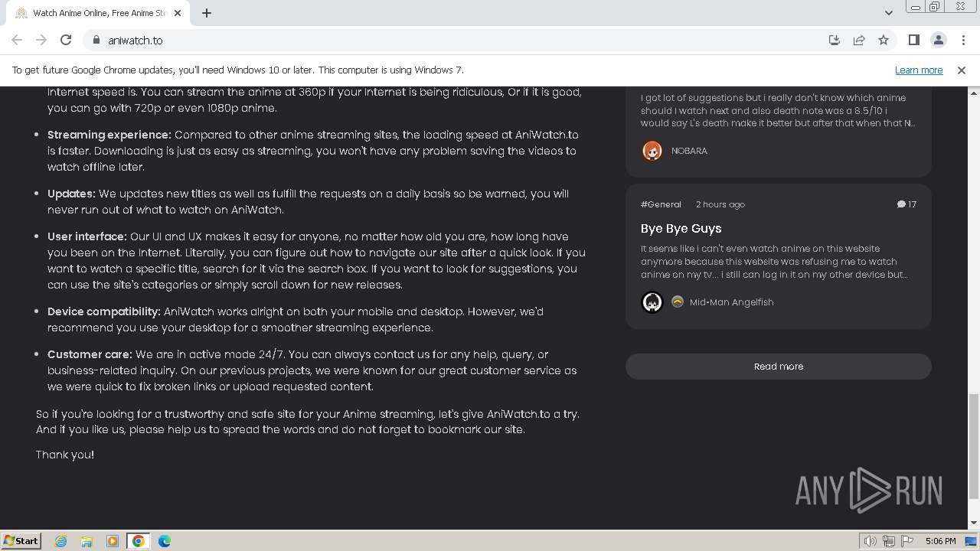Click the 'Device compatibility:' heading text
The width and height of the screenshot is (980, 551).
(104, 311)
